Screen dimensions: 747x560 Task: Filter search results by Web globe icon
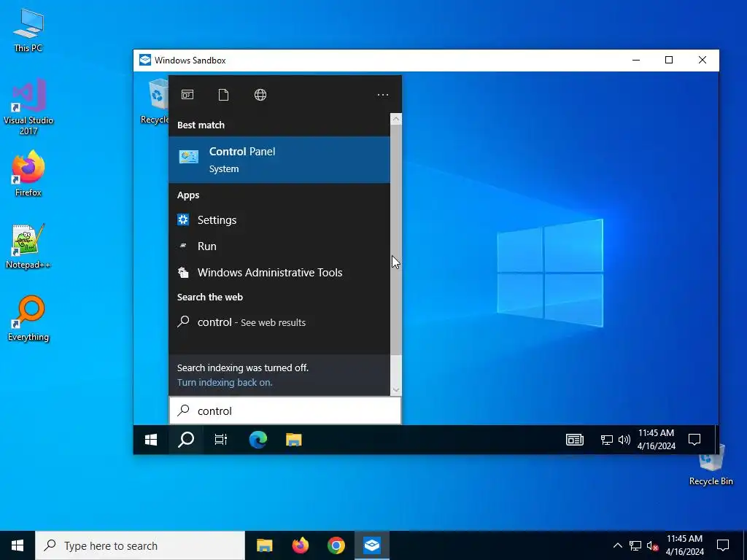pyautogui.click(x=260, y=95)
